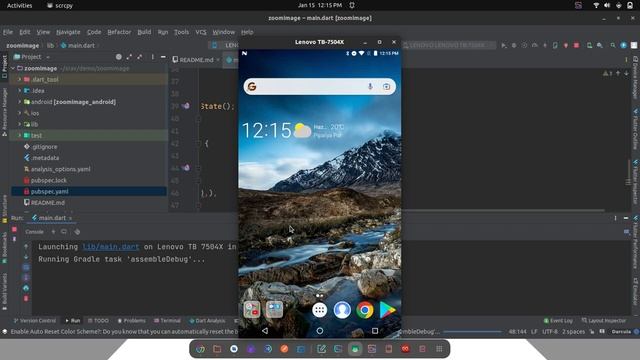Viewport: 640px width, 360px height.
Task: Expand the test folder
Action: [x=19, y=136]
